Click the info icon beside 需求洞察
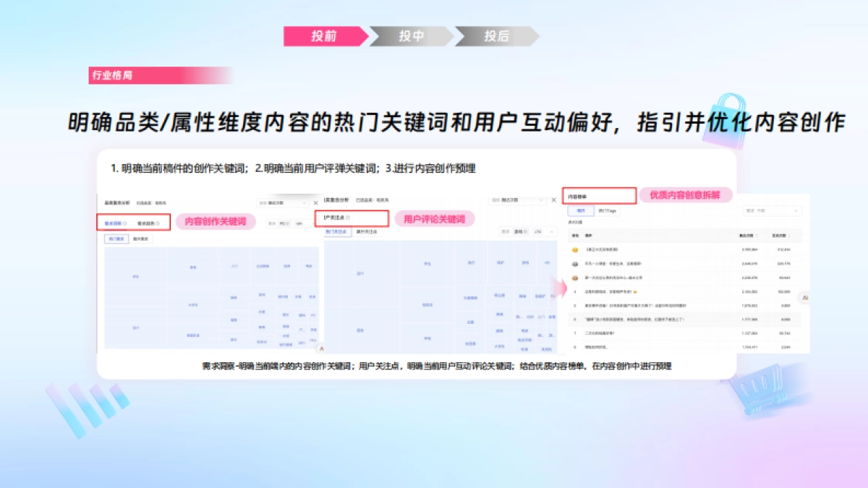Image resolution: width=868 pixels, height=488 pixels. pyautogui.click(x=124, y=223)
